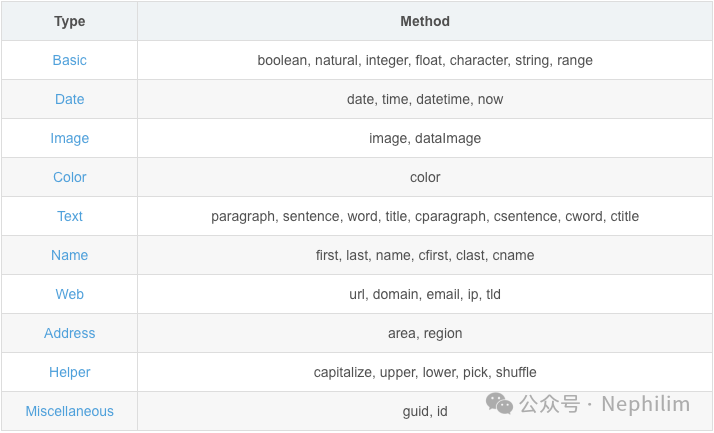The width and height of the screenshot is (714, 433).
Task: Click the boolean, natural, integer methods cell
Action: pos(425,60)
